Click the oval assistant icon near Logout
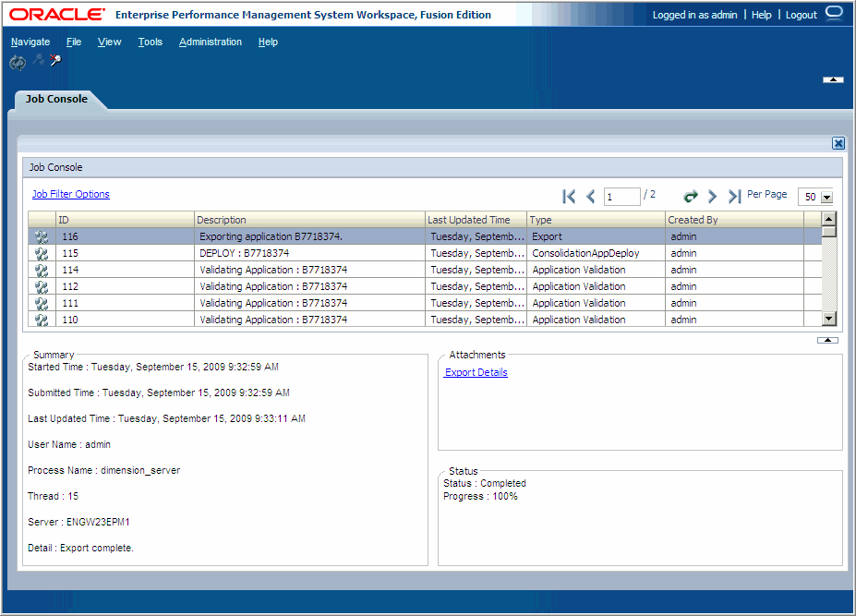The width and height of the screenshot is (856, 616). point(834,13)
